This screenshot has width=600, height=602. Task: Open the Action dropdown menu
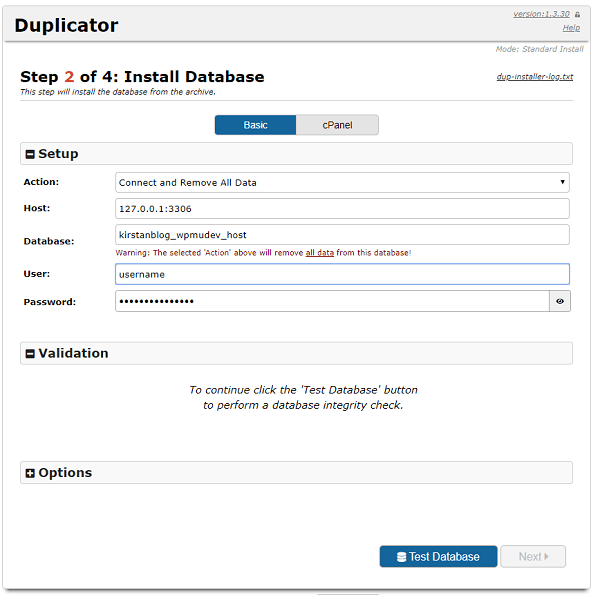342,182
